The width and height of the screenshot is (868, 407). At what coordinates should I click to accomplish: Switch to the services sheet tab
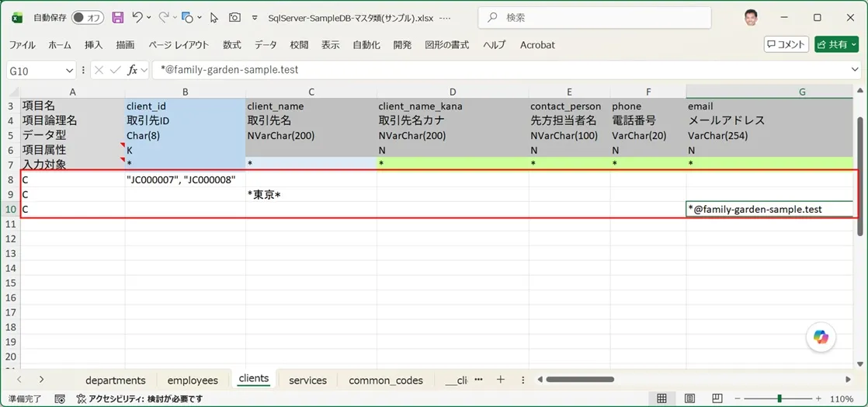click(307, 381)
